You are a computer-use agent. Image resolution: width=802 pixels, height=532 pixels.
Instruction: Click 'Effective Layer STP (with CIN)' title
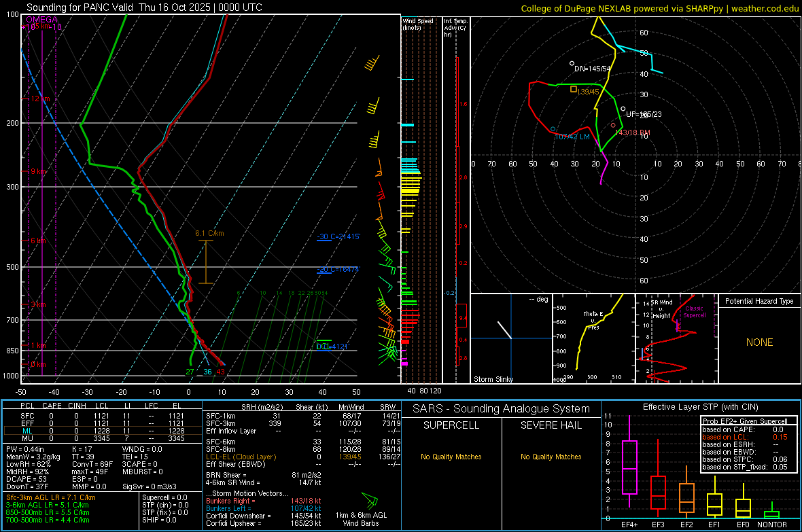pos(700,407)
